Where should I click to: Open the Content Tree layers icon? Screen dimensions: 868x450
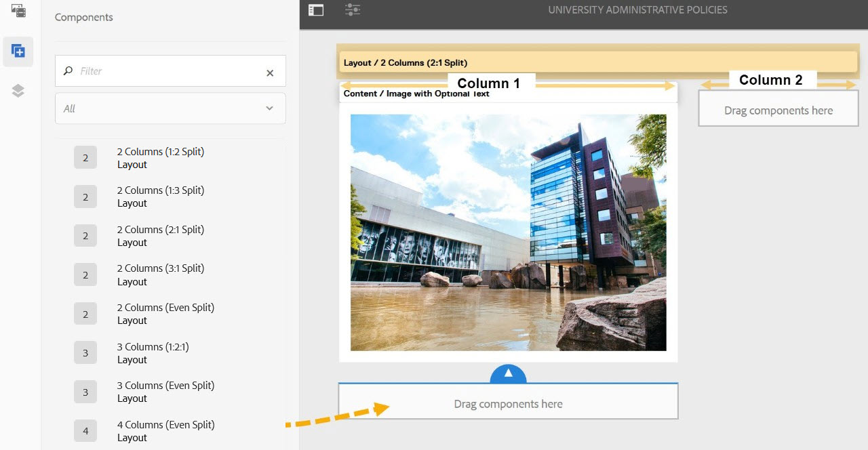tap(18, 91)
